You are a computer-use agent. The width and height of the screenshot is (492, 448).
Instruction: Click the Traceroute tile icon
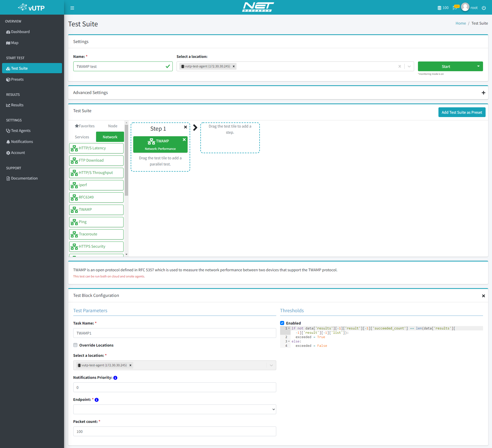point(74,234)
